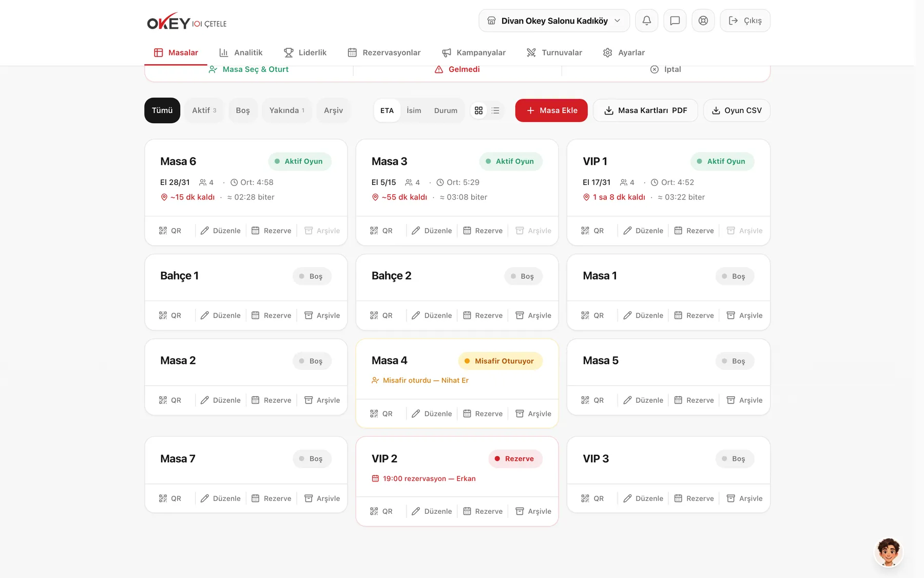Show QR code for VIP 3
The width and height of the screenshot is (924, 578).
pos(592,498)
